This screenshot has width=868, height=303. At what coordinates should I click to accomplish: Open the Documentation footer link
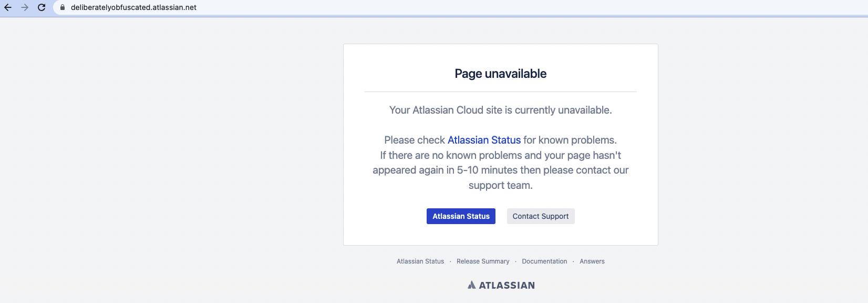click(544, 261)
